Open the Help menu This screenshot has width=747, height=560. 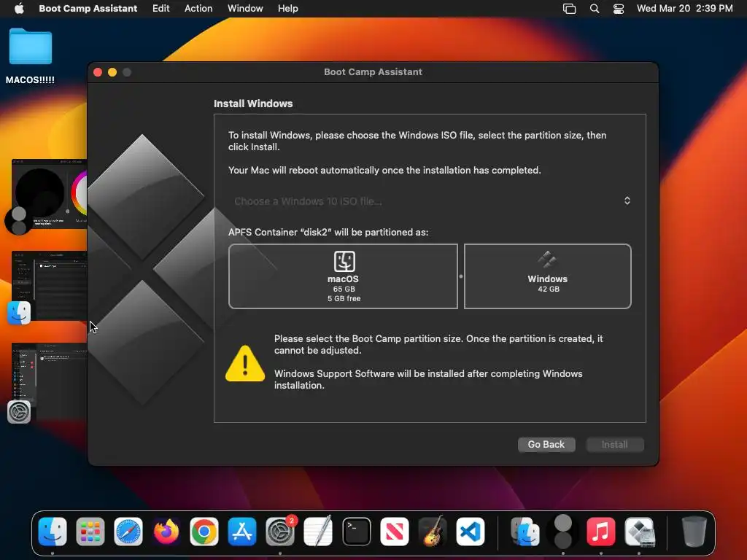pos(288,8)
